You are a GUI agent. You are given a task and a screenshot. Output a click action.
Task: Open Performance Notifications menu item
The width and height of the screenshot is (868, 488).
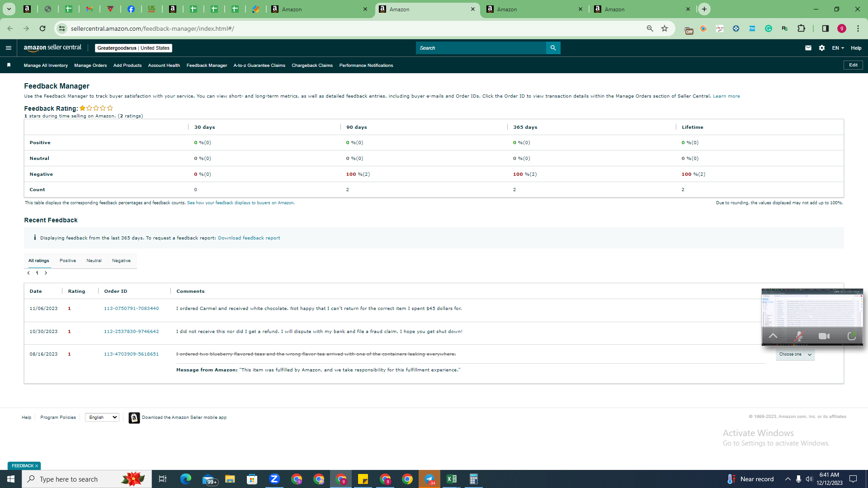(366, 66)
